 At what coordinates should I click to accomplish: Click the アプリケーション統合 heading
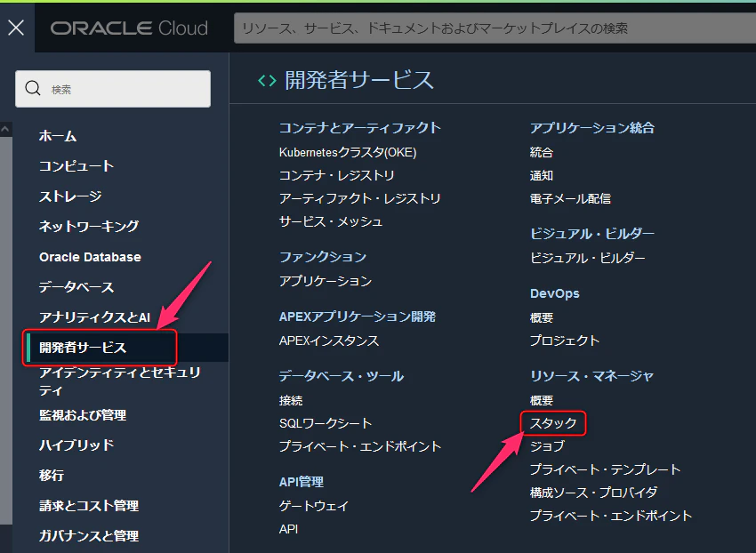click(592, 128)
